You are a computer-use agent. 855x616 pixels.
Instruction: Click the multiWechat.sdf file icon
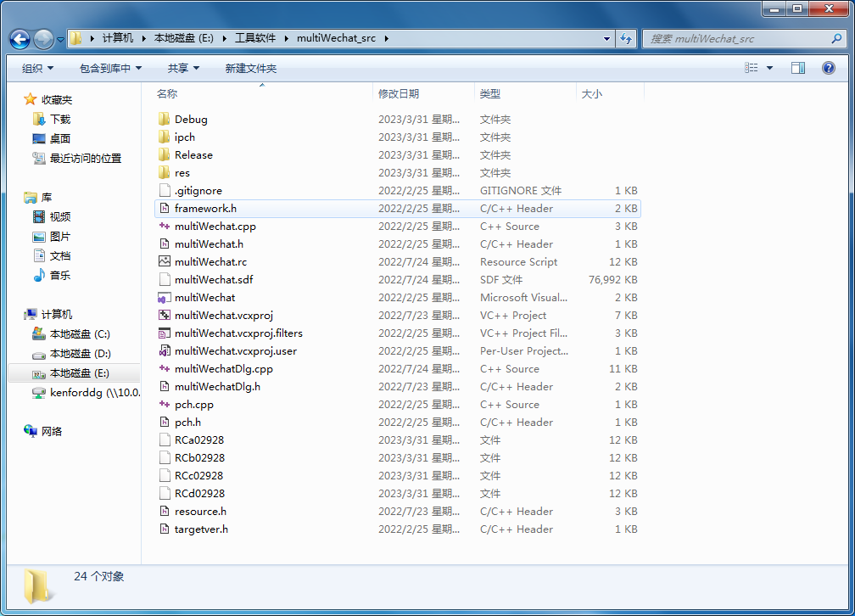[165, 279]
